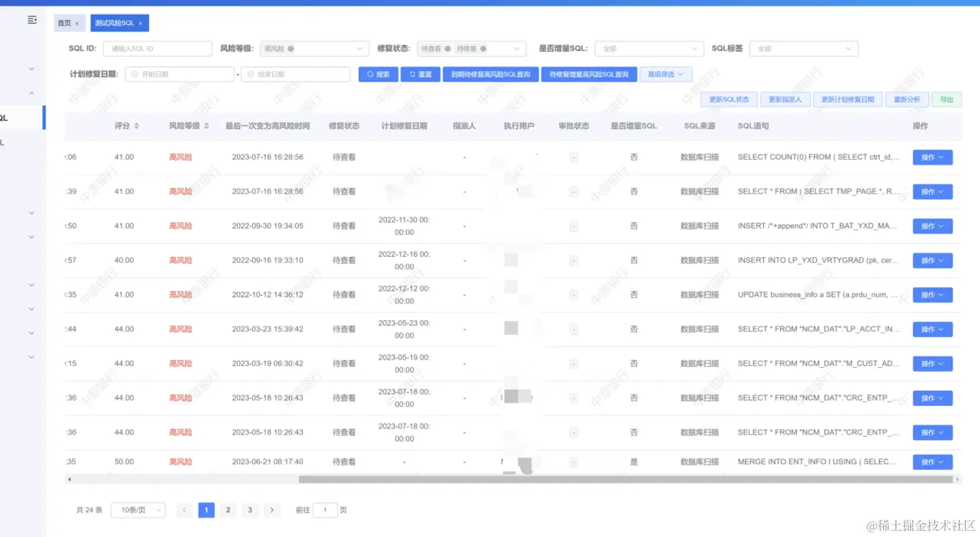Click the 共 24 条 total count text

(90, 510)
